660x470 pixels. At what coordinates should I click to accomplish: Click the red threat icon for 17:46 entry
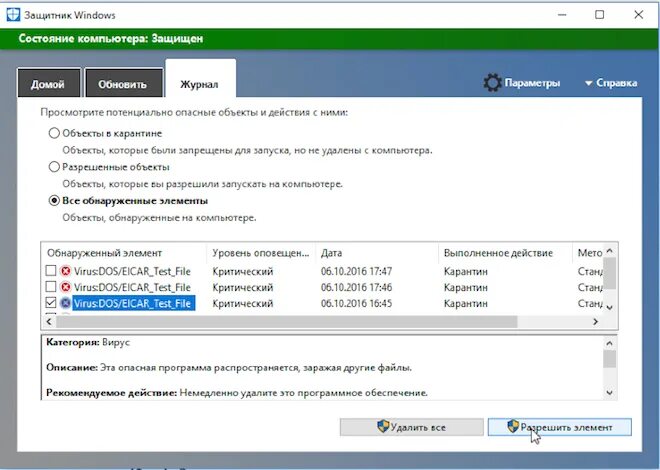[65, 287]
